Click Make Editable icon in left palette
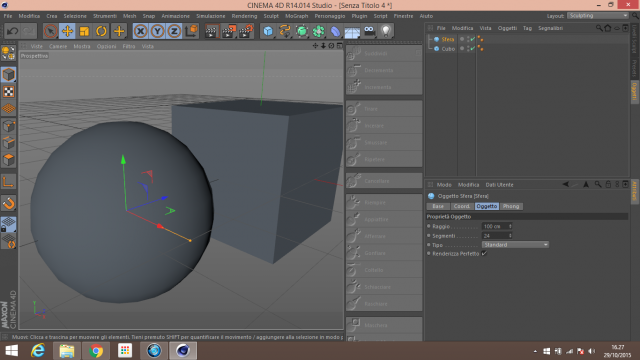 [x=9, y=53]
